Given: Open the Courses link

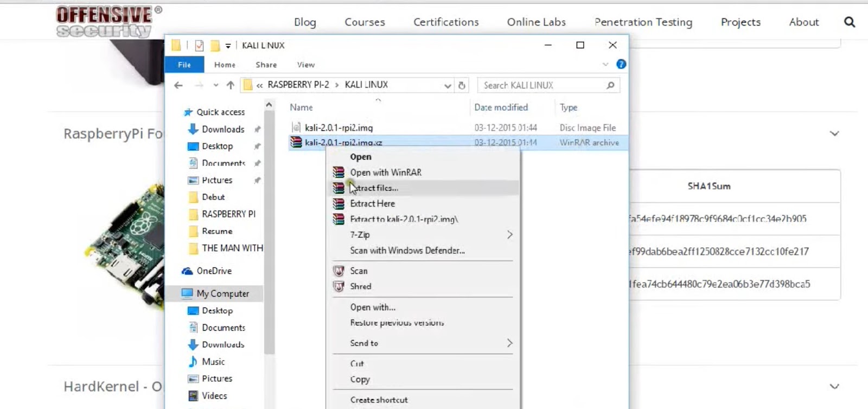Looking at the screenshot, I should pyautogui.click(x=365, y=22).
